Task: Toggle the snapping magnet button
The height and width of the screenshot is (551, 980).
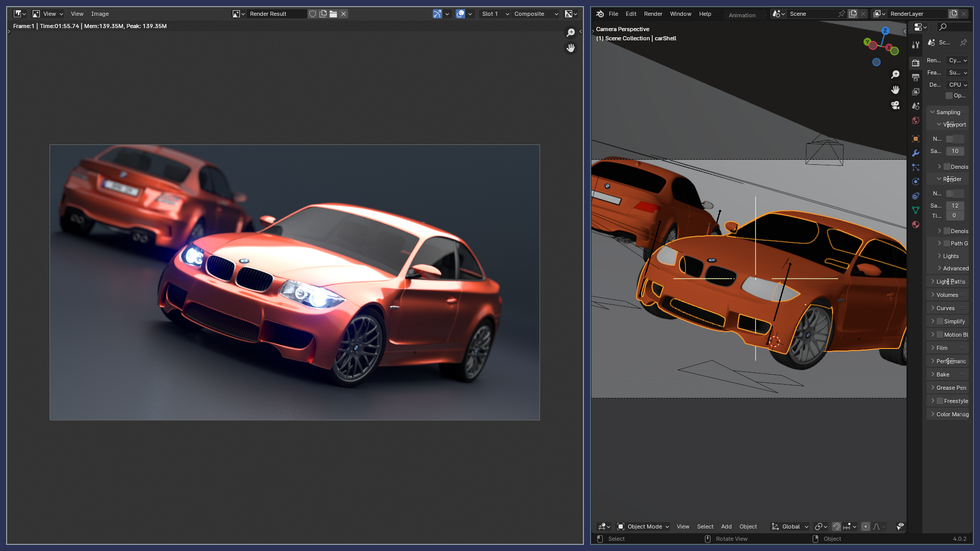Action: (837, 527)
